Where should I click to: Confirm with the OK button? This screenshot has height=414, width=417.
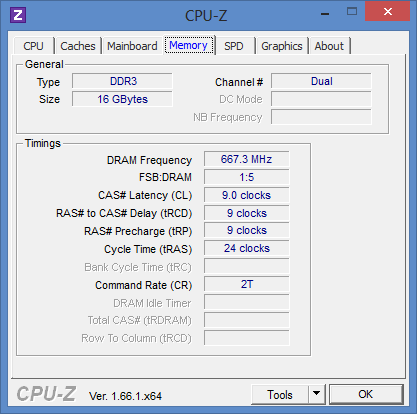366,394
